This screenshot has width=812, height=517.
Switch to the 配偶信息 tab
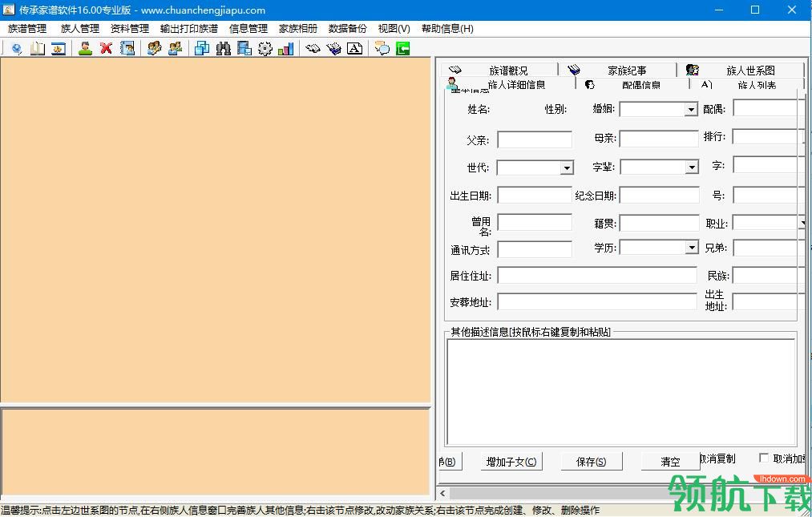[632, 83]
